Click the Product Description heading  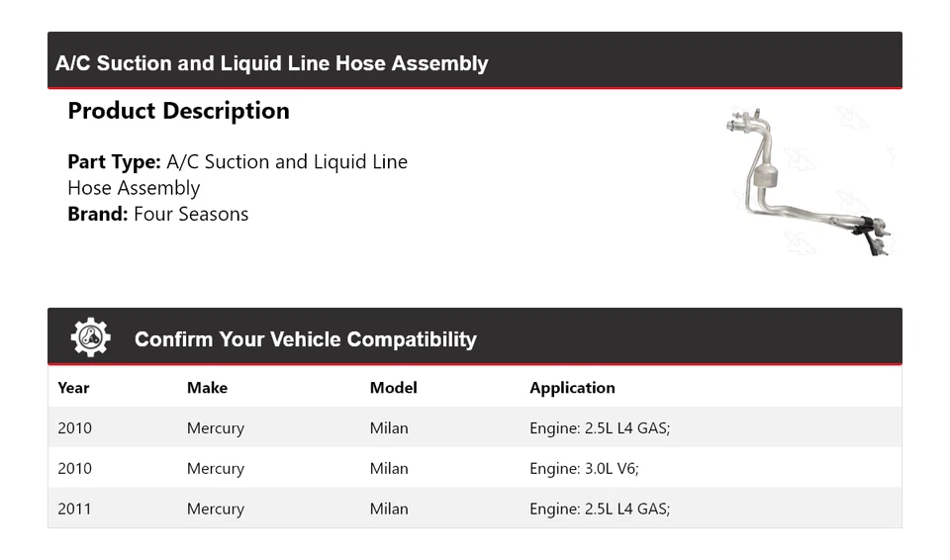click(178, 111)
